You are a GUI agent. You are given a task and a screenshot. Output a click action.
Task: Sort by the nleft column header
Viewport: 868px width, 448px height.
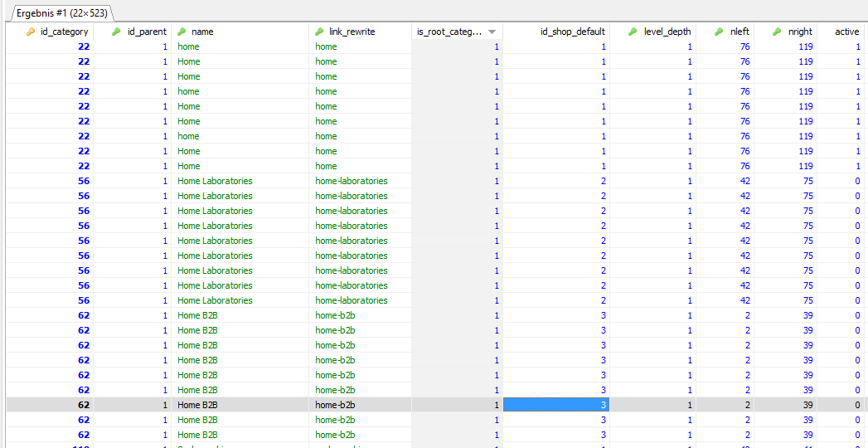[x=739, y=32]
